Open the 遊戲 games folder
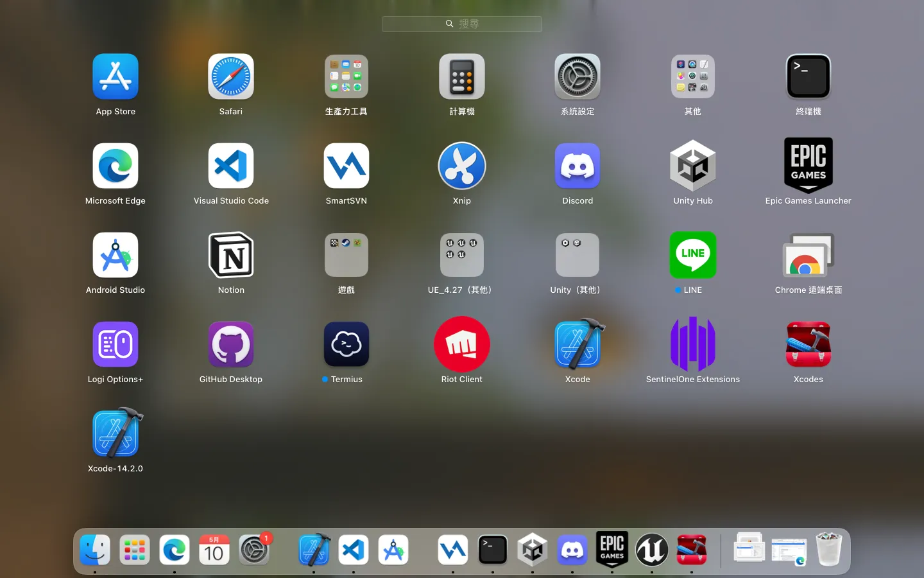The image size is (924, 578). point(346,255)
